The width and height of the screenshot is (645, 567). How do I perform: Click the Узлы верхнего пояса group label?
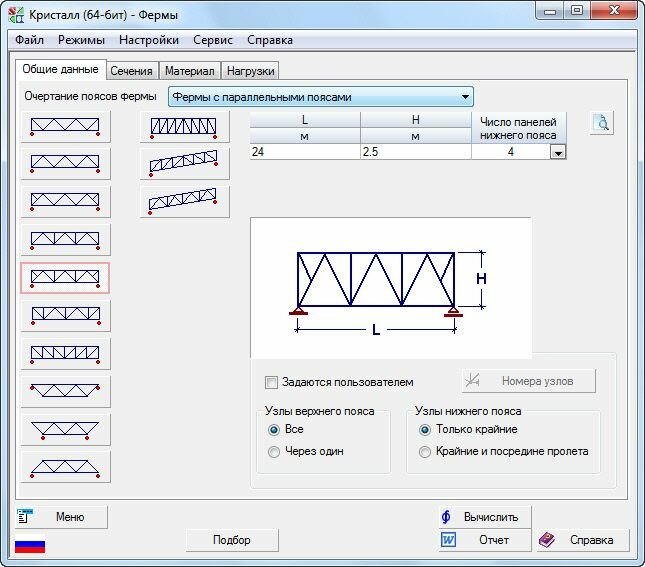(x=320, y=411)
